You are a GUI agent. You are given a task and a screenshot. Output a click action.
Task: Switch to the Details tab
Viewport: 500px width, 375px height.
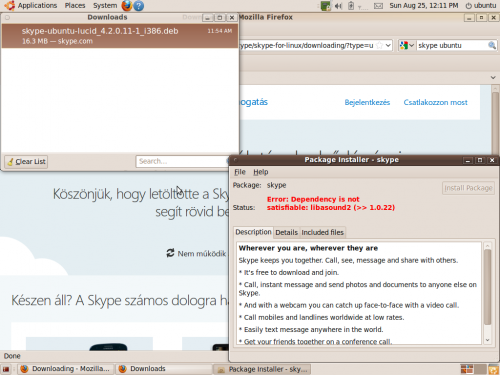pyautogui.click(x=286, y=232)
